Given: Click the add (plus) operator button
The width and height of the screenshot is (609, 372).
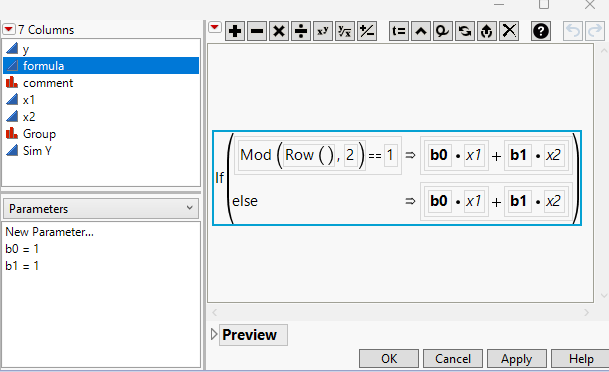Looking at the screenshot, I should tap(235, 31).
